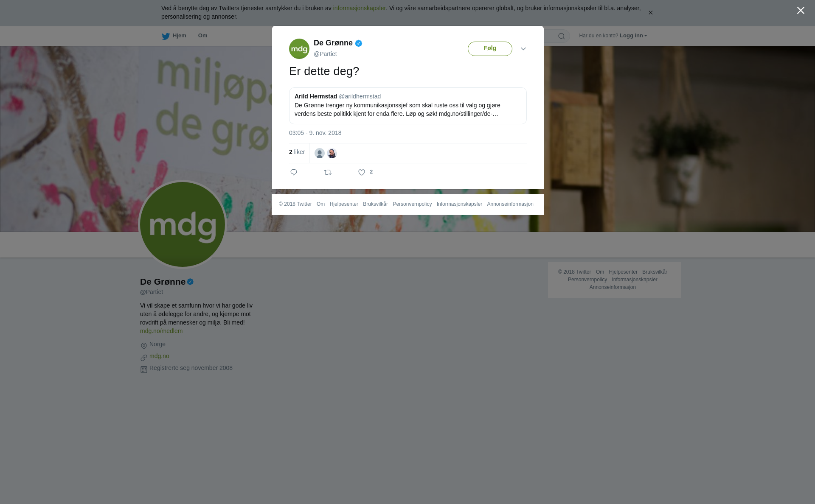Image resolution: width=815 pixels, height=504 pixels.
Task: Click the reply speech bubble icon
Action: click(294, 172)
